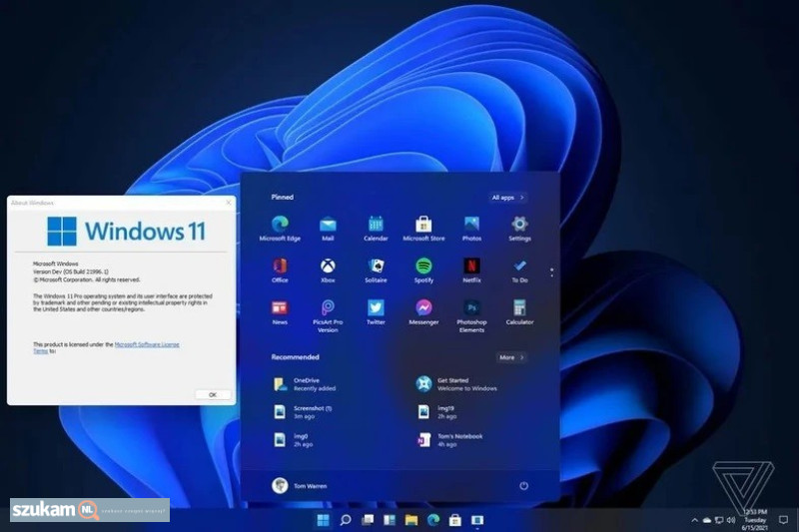The height and width of the screenshot is (532, 799).
Task: Open the notification center icon
Action: (x=784, y=520)
